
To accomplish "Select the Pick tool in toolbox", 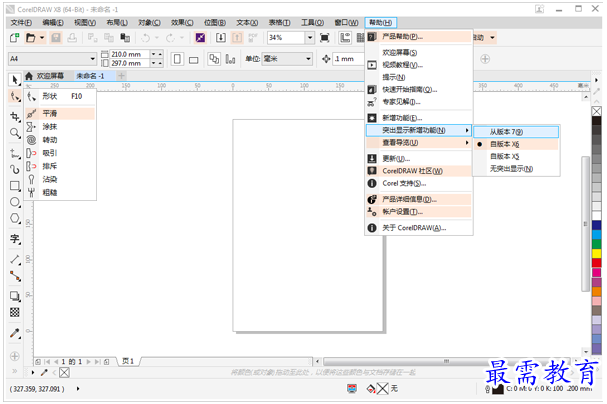I will coord(15,80).
